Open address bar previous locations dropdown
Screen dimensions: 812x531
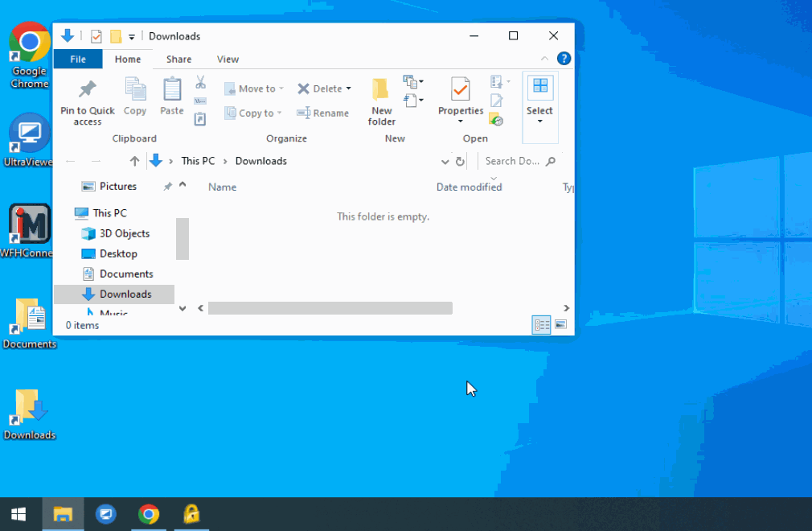(x=445, y=162)
